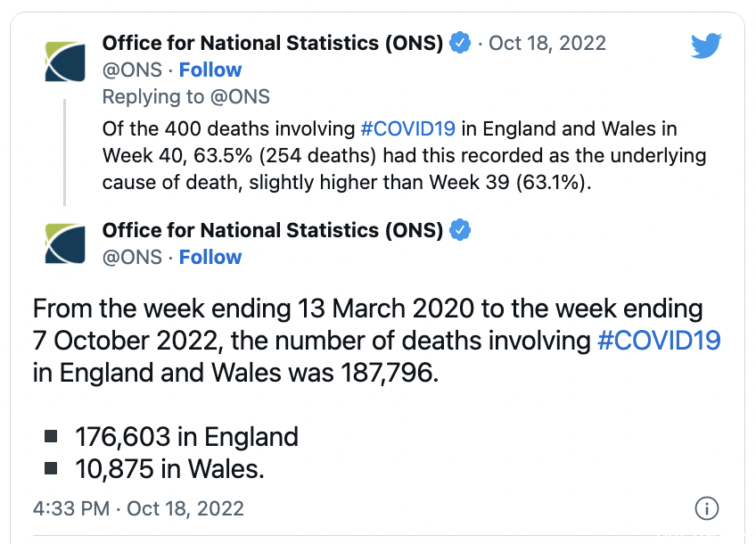Click the Replying to @ONS mention
This screenshot has height=544, width=756.
click(x=240, y=96)
